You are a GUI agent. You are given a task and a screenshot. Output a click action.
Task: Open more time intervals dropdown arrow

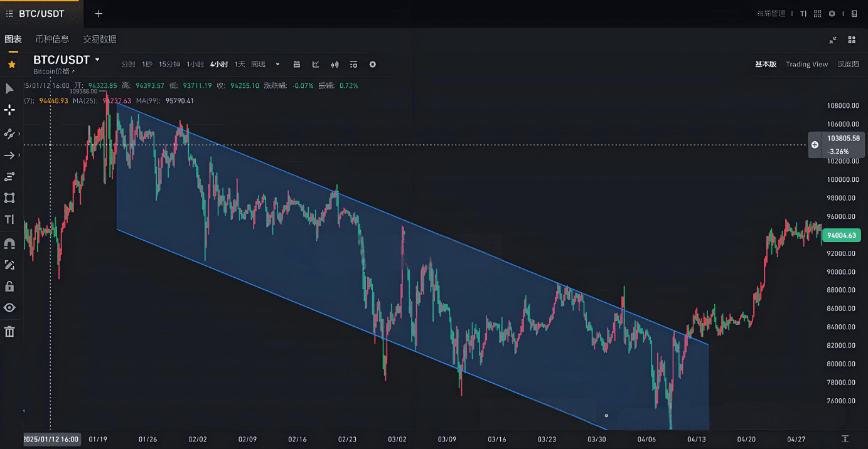click(x=277, y=65)
